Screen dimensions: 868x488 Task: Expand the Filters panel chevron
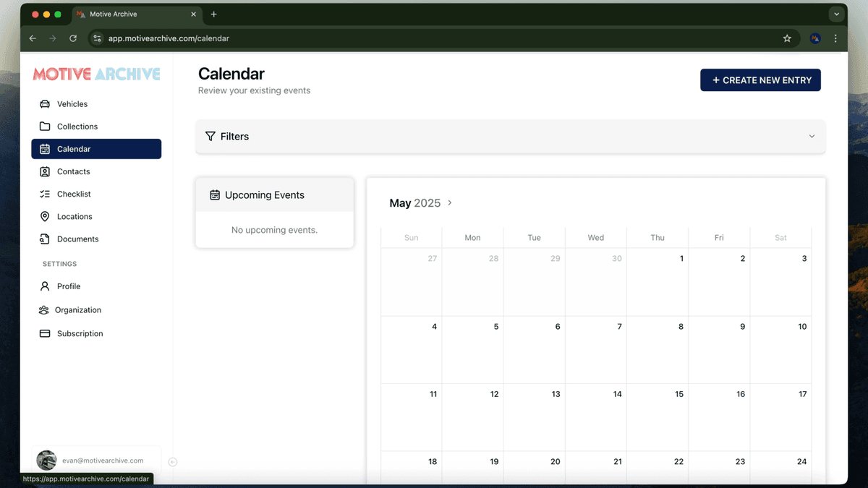pyautogui.click(x=812, y=137)
